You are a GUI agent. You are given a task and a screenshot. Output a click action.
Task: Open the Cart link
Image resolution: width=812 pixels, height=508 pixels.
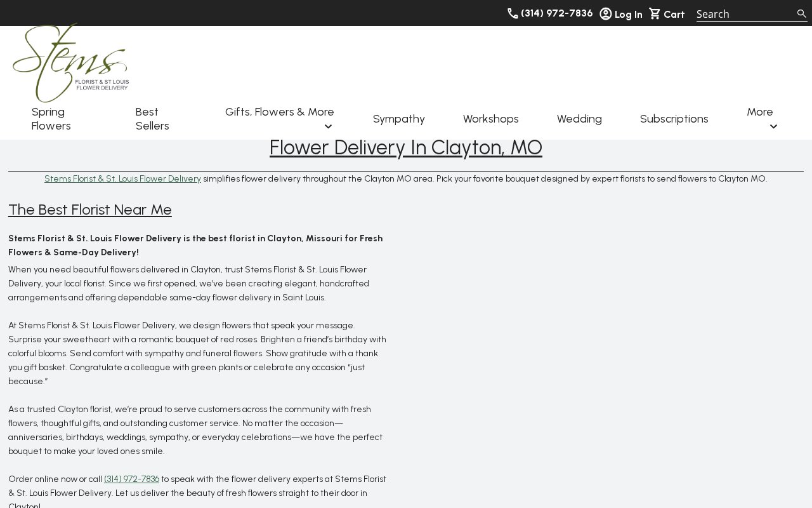(674, 14)
